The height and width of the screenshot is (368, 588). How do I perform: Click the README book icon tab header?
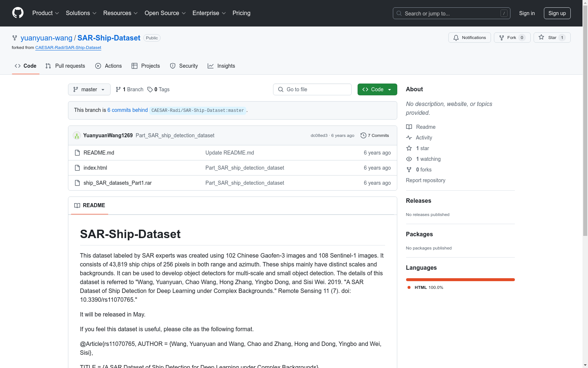(77, 205)
